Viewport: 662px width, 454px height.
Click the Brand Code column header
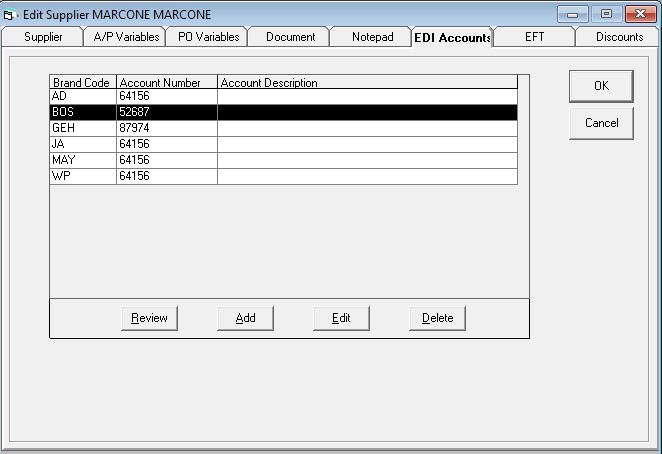coord(83,82)
